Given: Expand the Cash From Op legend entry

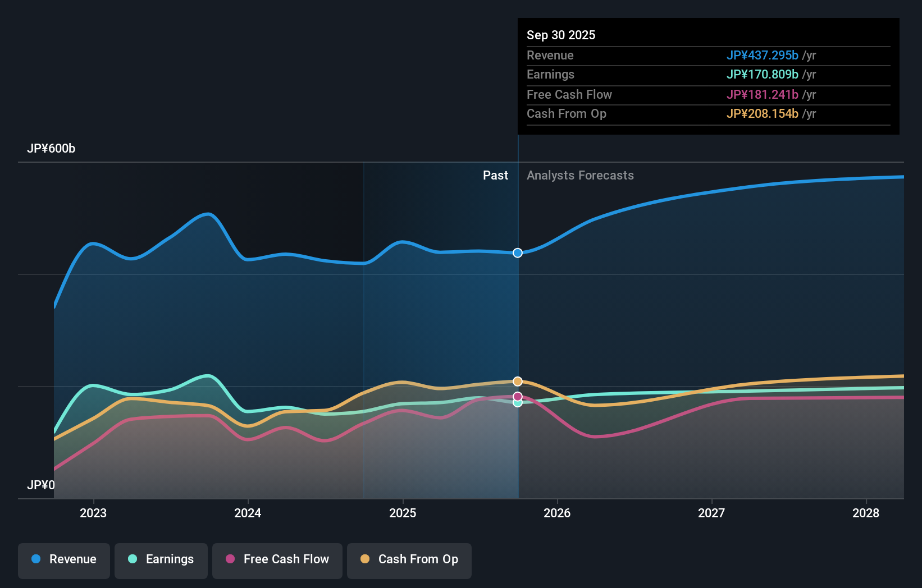Looking at the screenshot, I should point(409,559).
